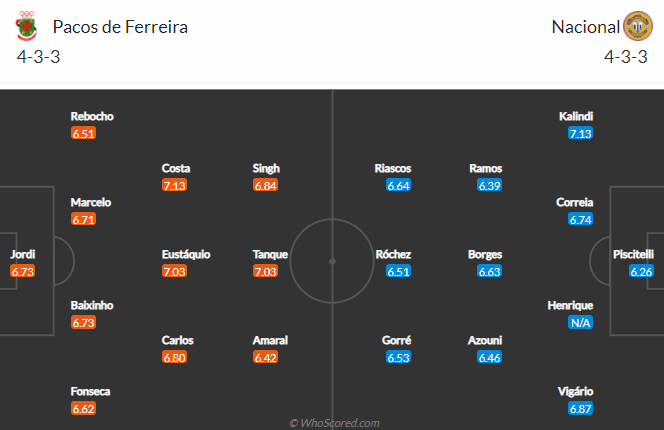The width and height of the screenshot is (664, 430).
Task: Click goalkeeper Piscitelli's name
Action: tap(633, 254)
